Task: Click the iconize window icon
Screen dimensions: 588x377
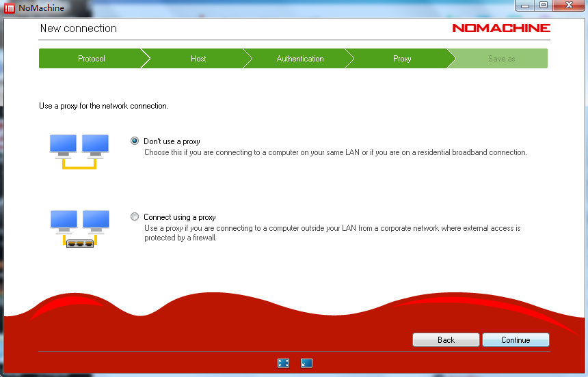Action: 306,363
